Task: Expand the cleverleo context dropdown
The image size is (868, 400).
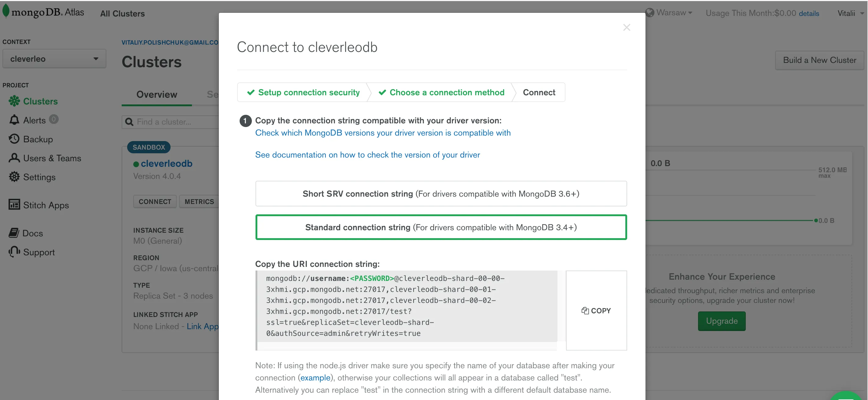Action: (54, 59)
